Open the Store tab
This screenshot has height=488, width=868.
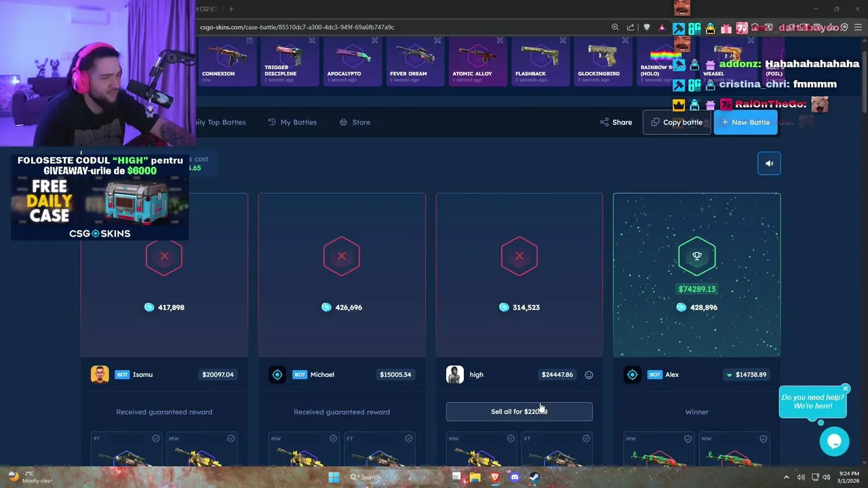[x=355, y=122]
